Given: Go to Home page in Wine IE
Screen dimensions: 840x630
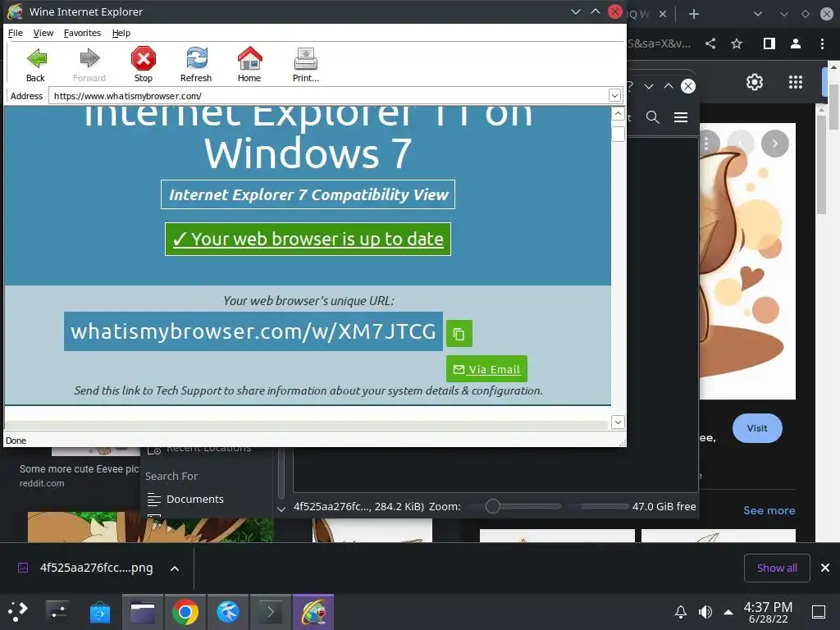Looking at the screenshot, I should [249, 64].
